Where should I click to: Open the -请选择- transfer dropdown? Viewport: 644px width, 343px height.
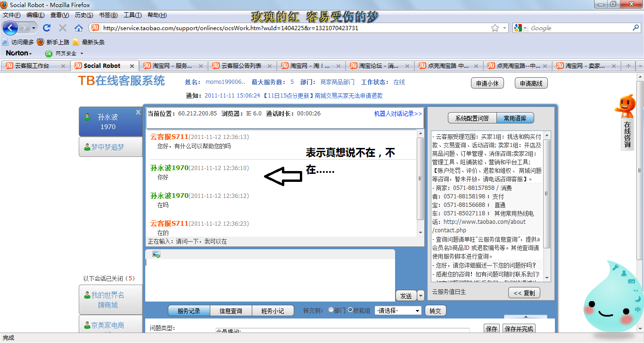(x=398, y=310)
